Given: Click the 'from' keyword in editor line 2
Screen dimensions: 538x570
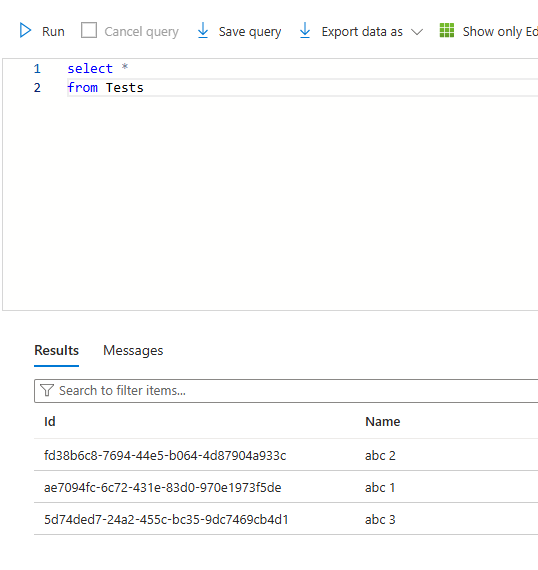Looking at the screenshot, I should (x=83, y=88).
